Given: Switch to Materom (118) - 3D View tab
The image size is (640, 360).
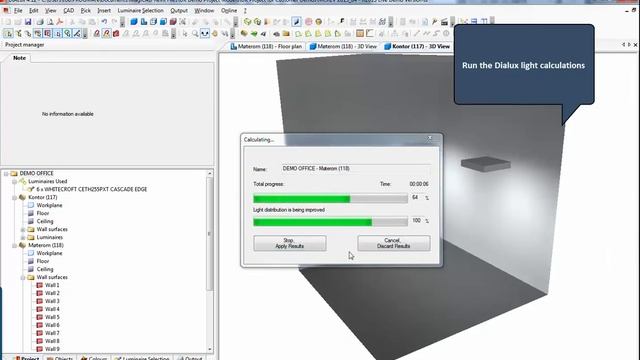Looking at the screenshot, I should 343,47.
